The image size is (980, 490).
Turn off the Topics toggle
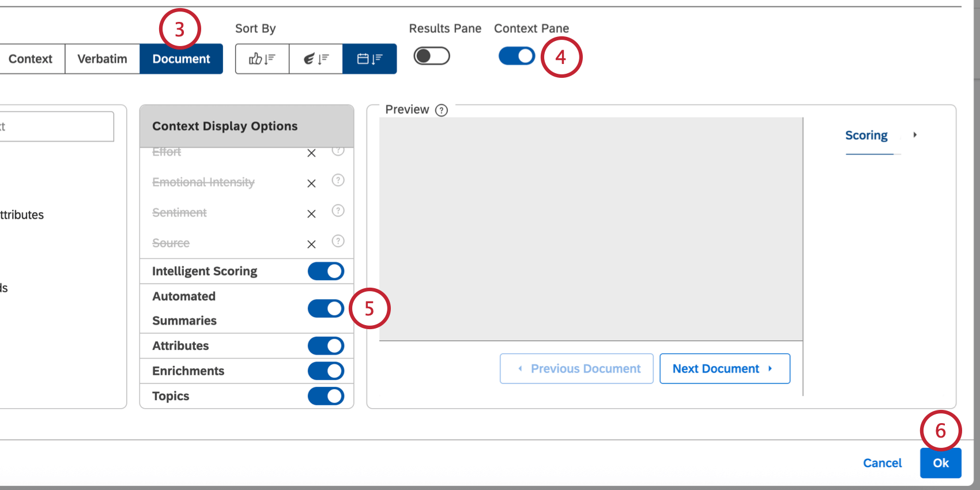pos(326,396)
